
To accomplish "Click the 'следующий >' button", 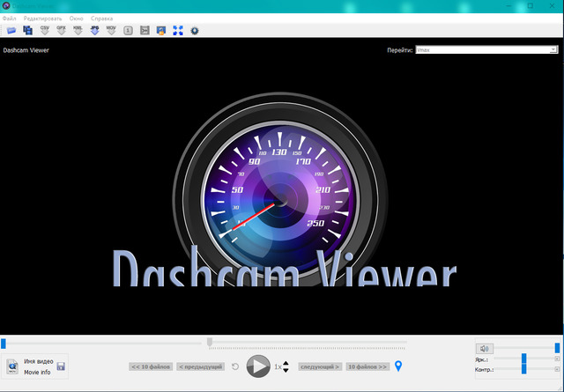I will pyautogui.click(x=320, y=366).
